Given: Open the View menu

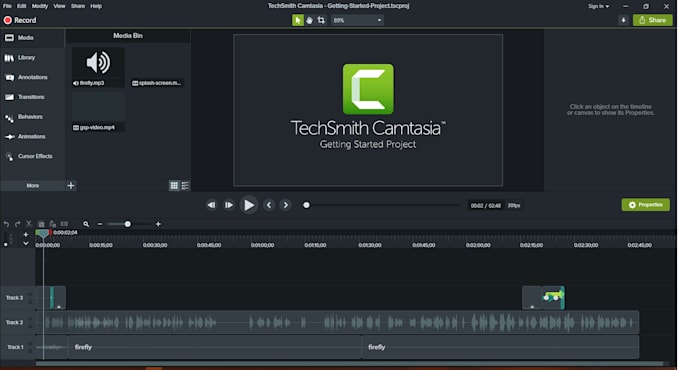Looking at the screenshot, I should (x=59, y=6).
